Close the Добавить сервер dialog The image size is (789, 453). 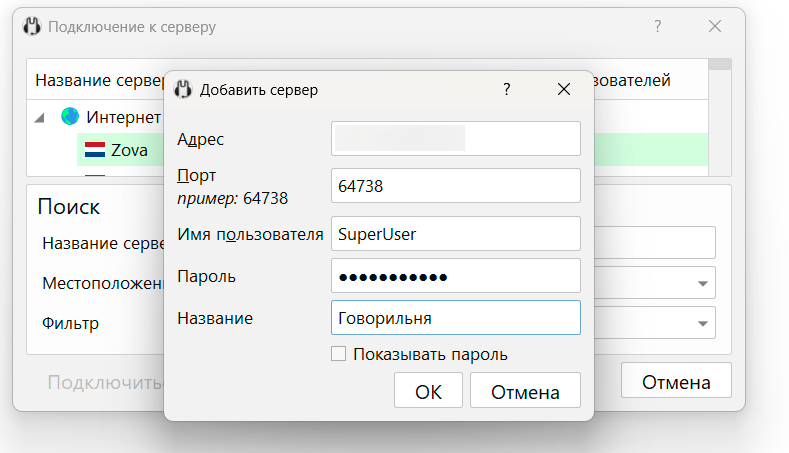pos(564,90)
